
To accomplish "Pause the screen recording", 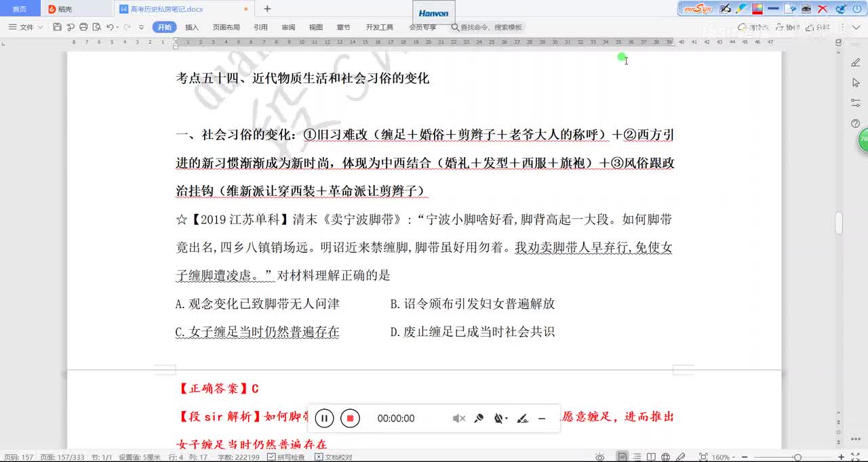I will click(x=324, y=418).
